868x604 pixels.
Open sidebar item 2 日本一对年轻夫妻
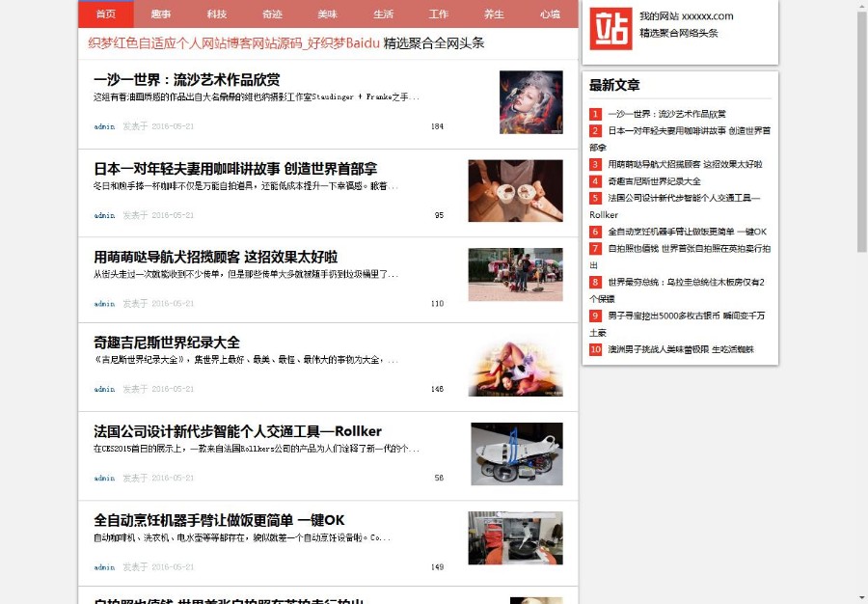point(680,139)
